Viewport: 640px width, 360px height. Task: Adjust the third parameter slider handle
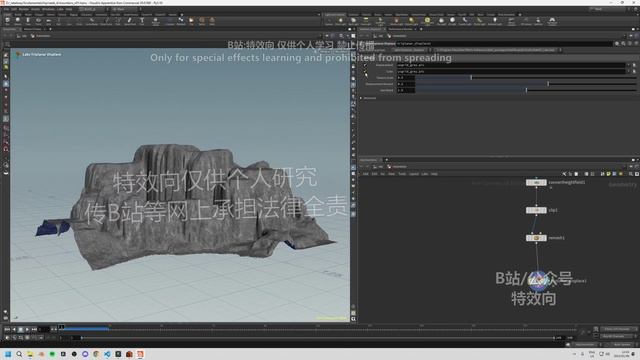click(526, 90)
